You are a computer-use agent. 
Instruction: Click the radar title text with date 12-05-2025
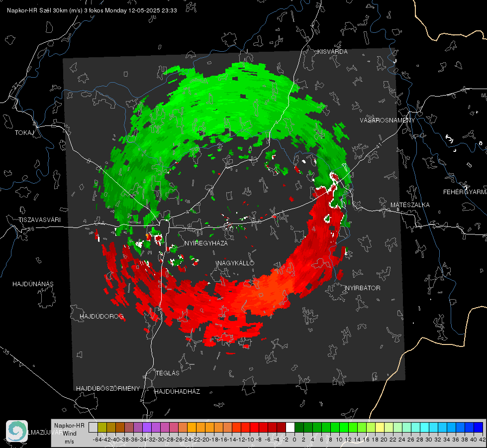click(x=92, y=10)
